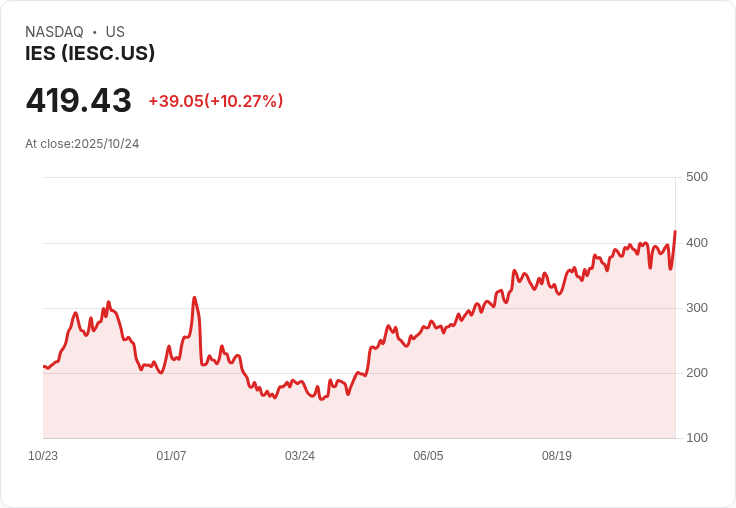
Task: Click the shaded area beneath the price line
Action: click(450, 400)
